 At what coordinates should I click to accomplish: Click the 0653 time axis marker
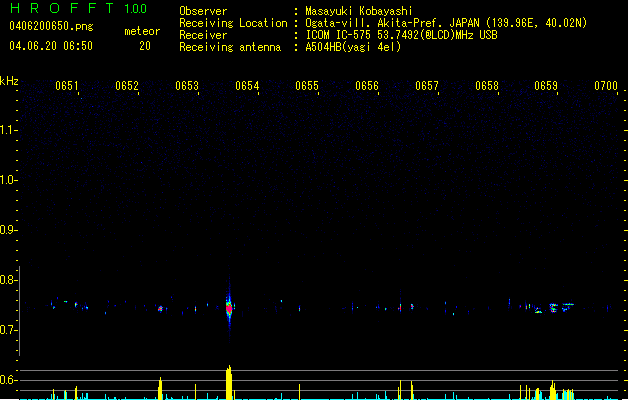(x=187, y=86)
